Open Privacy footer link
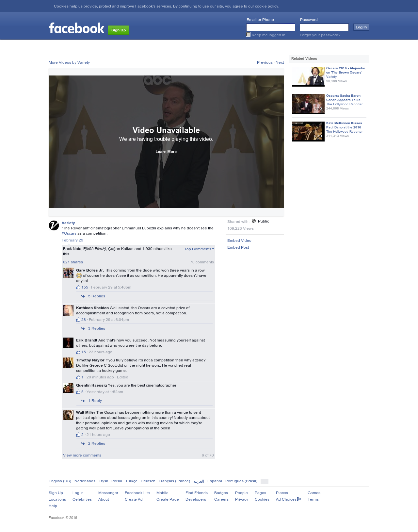Screen dimensions: 418x532 (x=242, y=499)
